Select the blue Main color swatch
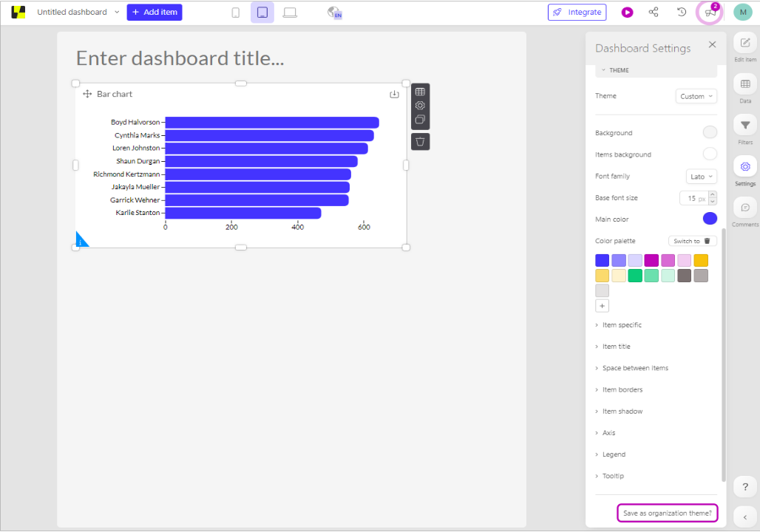The width and height of the screenshot is (760, 532). [x=709, y=218]
